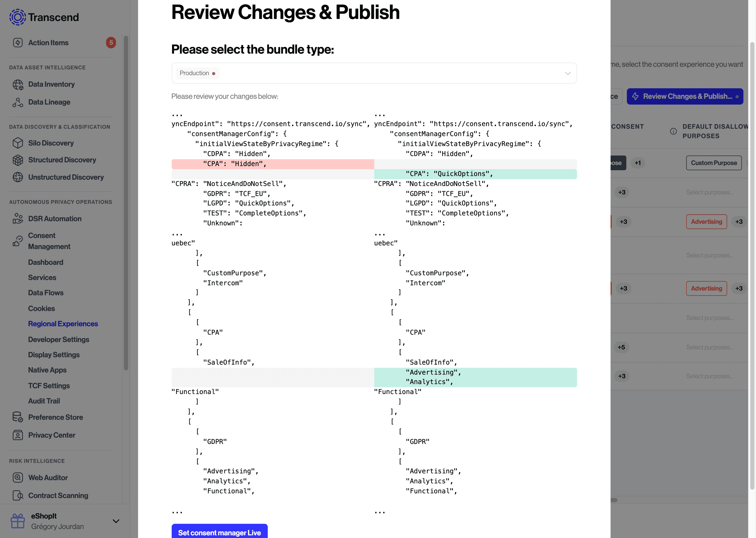Viewport: 756px width, 538px height.
Task: Select Consent Management icon
Action: [x=17, y=241]
